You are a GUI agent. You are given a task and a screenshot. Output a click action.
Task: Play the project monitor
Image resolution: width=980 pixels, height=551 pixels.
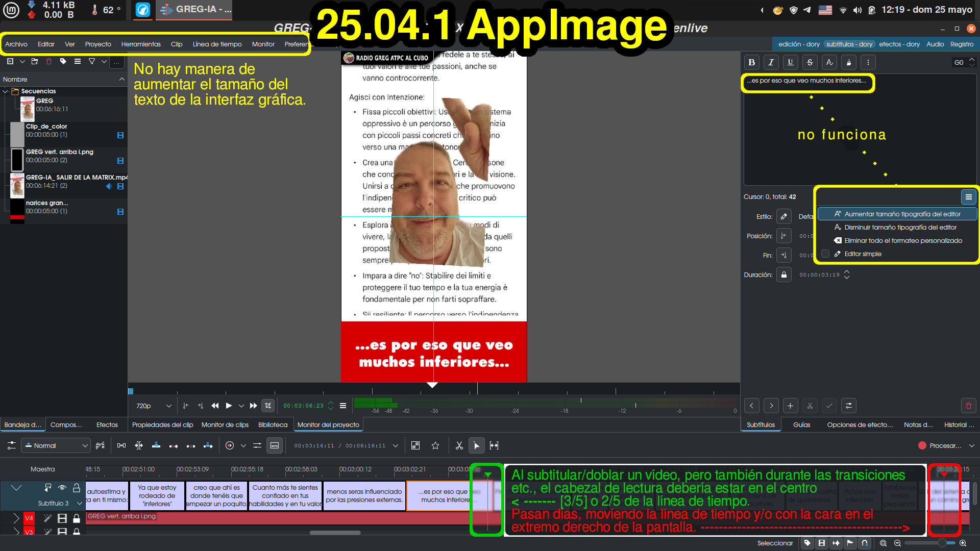pyautogui.click(x=229, y=406)
